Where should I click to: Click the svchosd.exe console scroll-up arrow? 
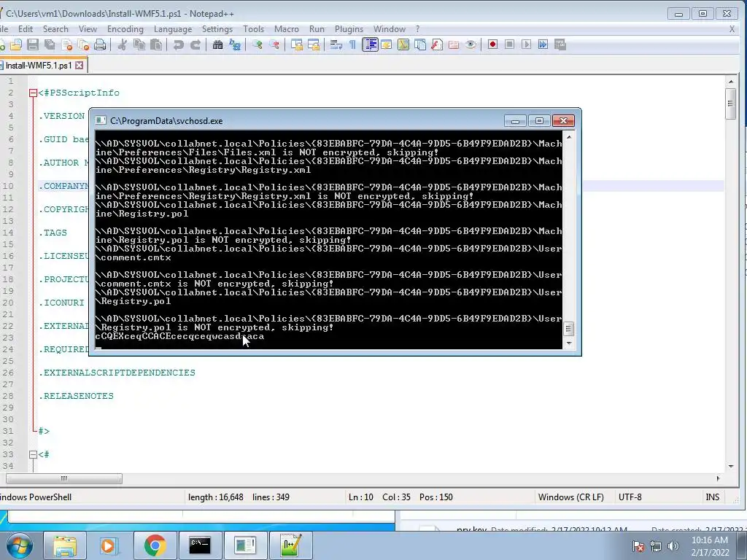click(569, 137)
